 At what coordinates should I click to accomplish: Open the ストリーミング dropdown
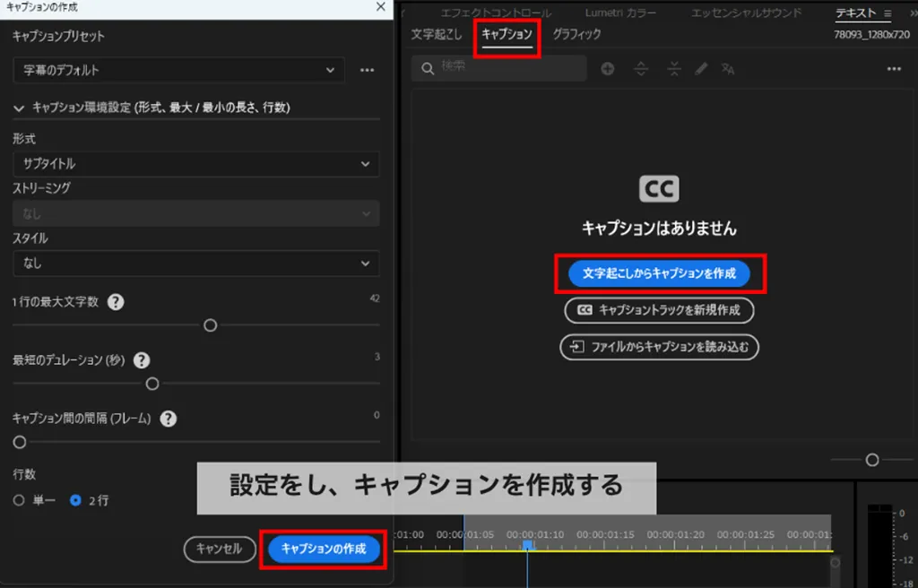pyautogui.click(x=196, y=213)
